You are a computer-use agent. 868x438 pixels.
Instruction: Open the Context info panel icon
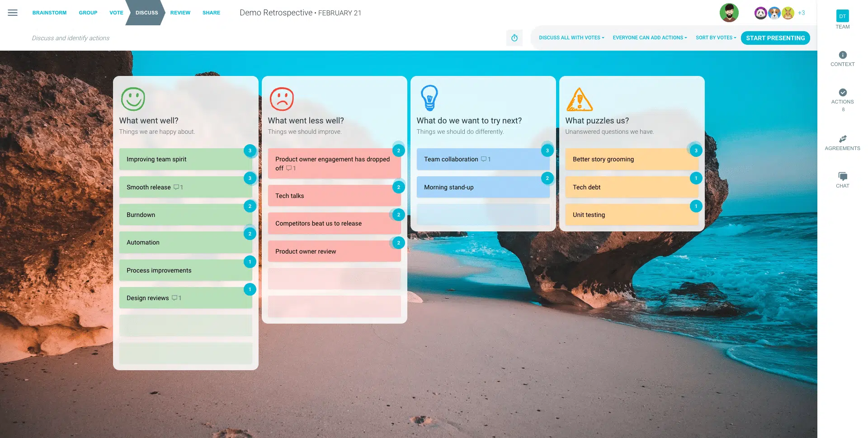[x=843, y=55]
